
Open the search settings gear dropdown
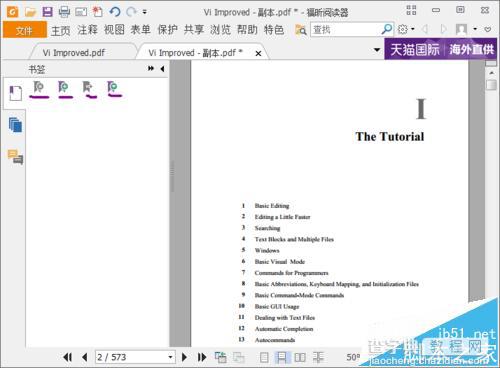coord(406,30)
